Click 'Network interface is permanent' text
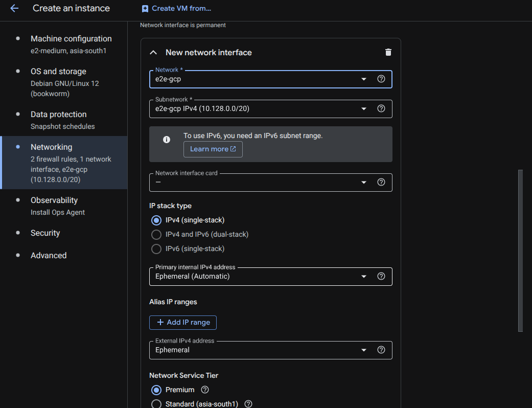This screenshot has height=408, width=532. pos(183,25)
